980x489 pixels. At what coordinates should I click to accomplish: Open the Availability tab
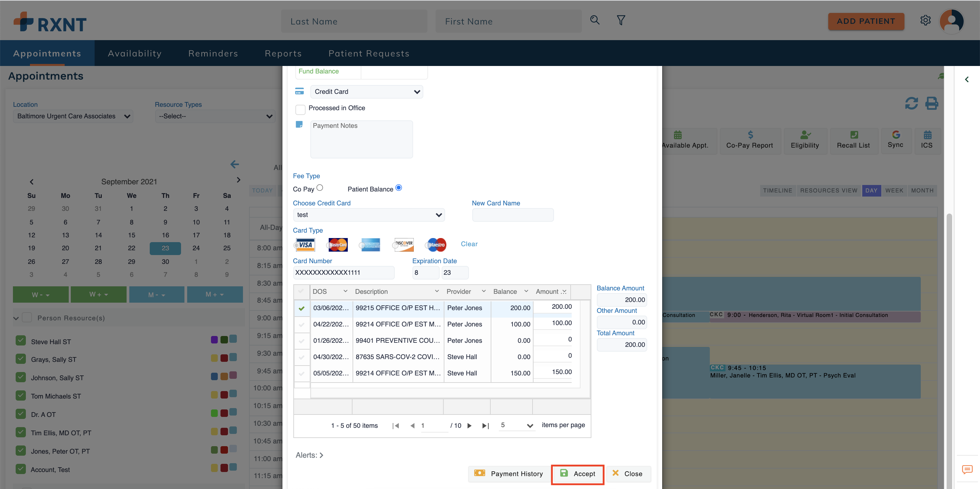pos(135,53)
